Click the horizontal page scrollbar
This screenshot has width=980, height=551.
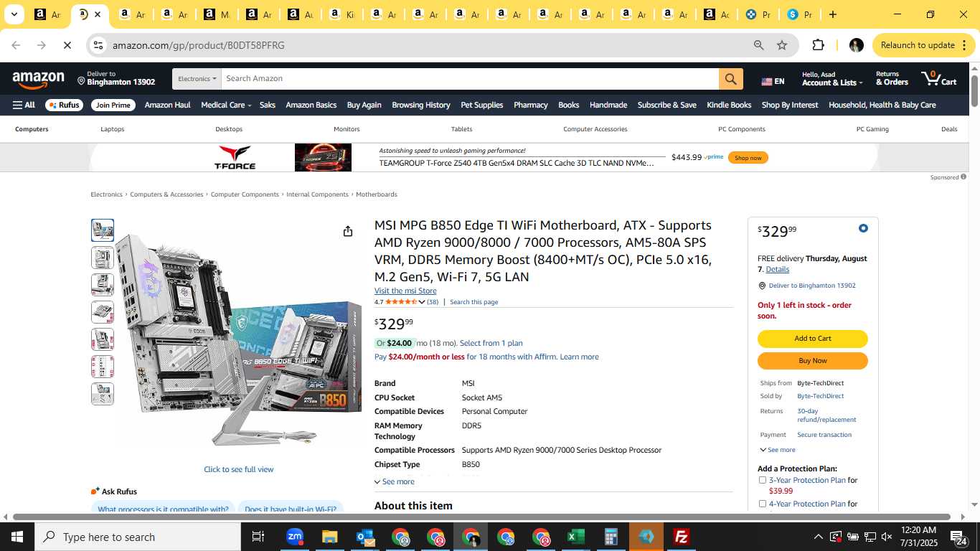click(481, 517)
